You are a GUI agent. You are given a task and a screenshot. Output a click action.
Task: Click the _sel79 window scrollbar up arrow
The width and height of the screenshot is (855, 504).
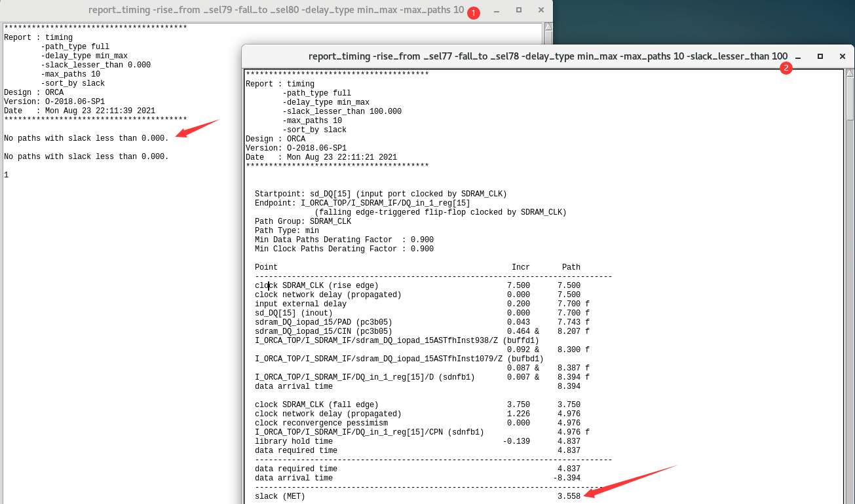[548, 27]
